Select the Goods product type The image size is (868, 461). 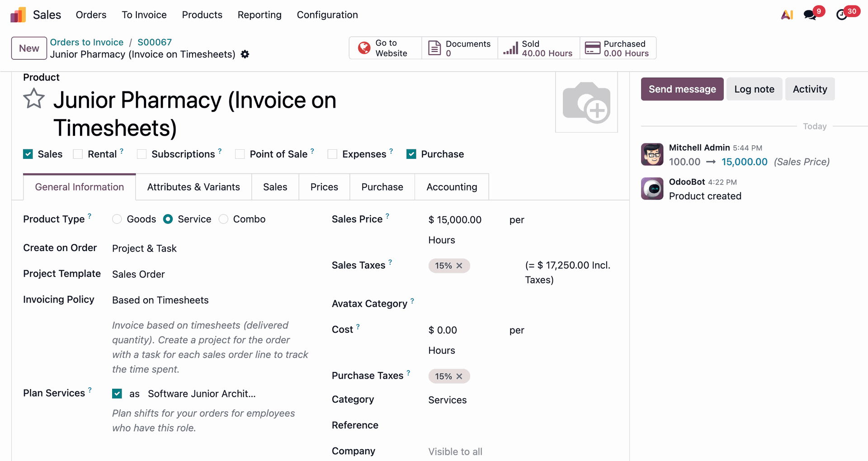[x=117, y=219]
